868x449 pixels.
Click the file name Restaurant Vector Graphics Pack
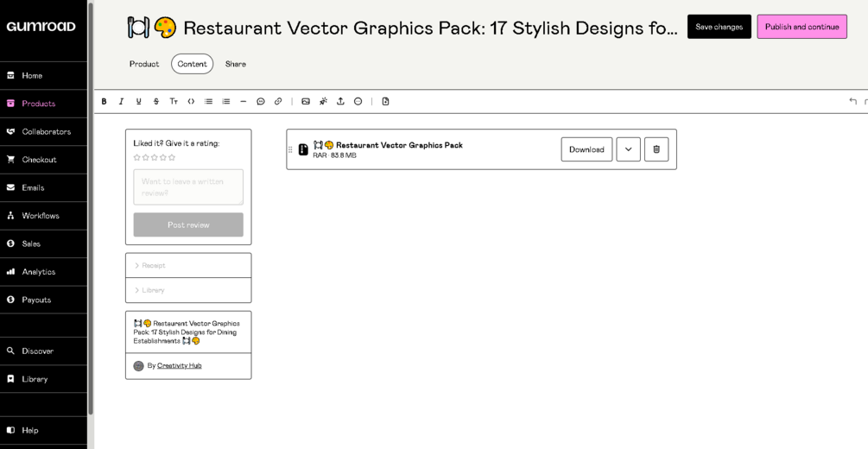point(388,145)
